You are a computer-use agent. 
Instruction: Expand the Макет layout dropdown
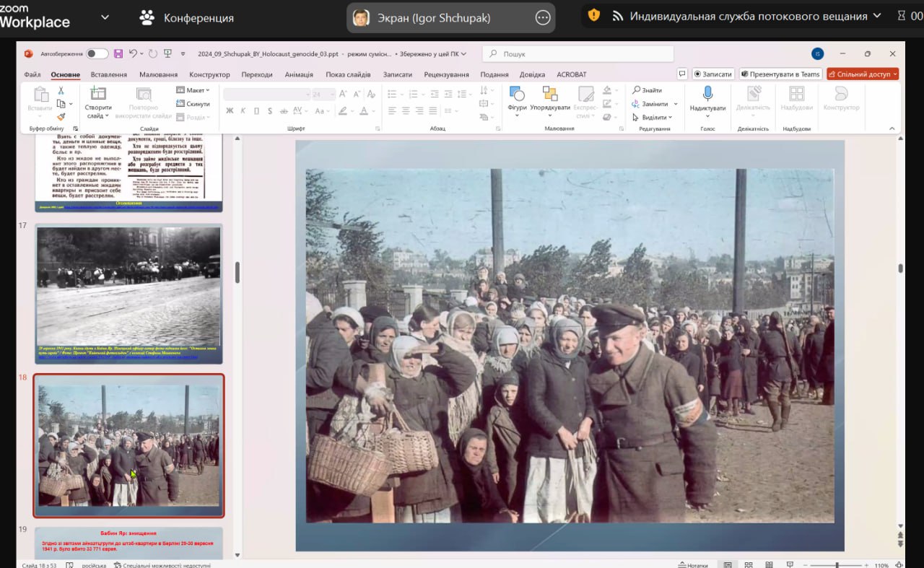point(193,90)
